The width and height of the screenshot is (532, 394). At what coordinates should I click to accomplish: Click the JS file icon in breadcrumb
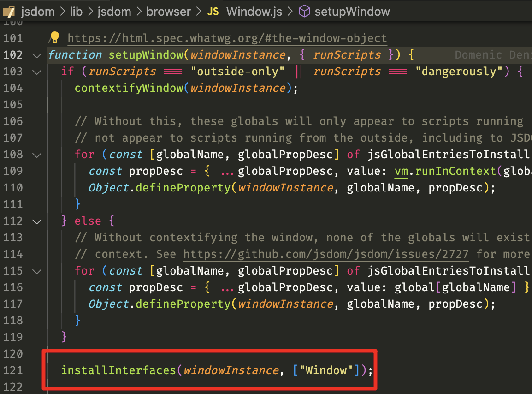pos(213,12)
